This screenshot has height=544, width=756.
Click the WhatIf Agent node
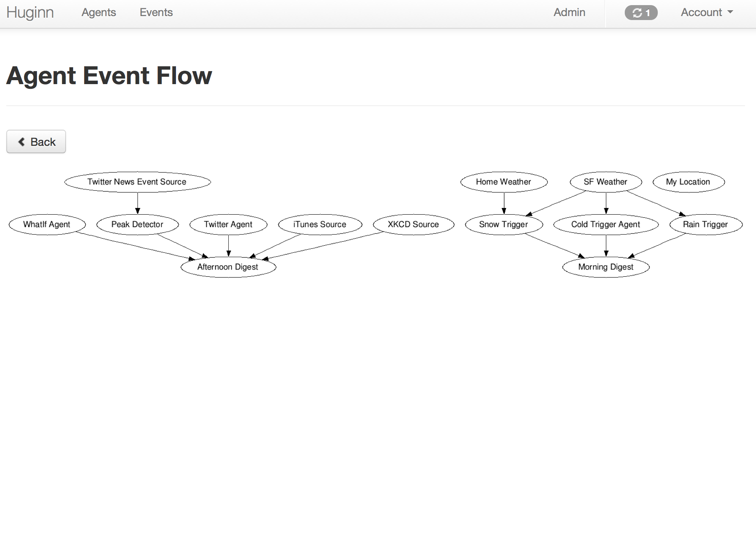(46, 224)
